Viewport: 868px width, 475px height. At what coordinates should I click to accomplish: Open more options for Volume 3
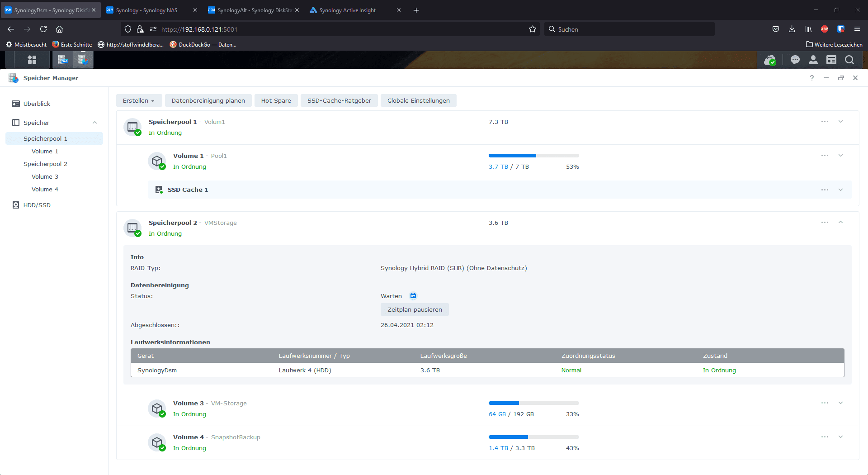[x=825, y=403]
